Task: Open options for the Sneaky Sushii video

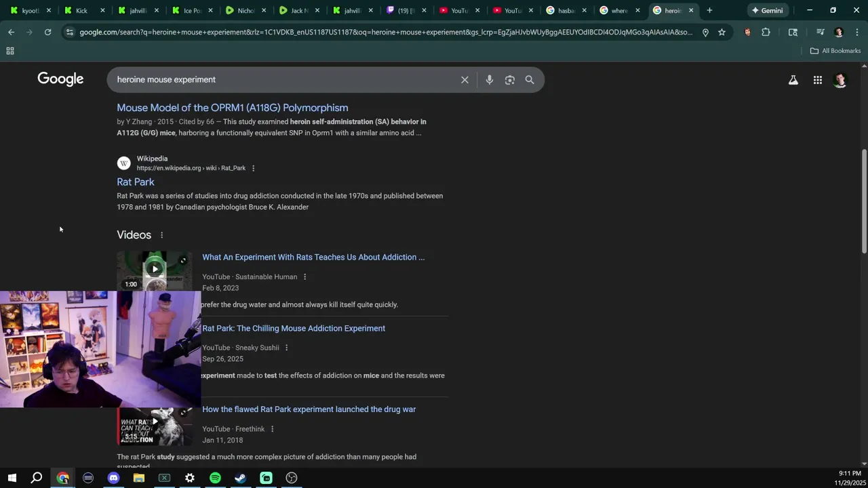Action: coord(286,348)
